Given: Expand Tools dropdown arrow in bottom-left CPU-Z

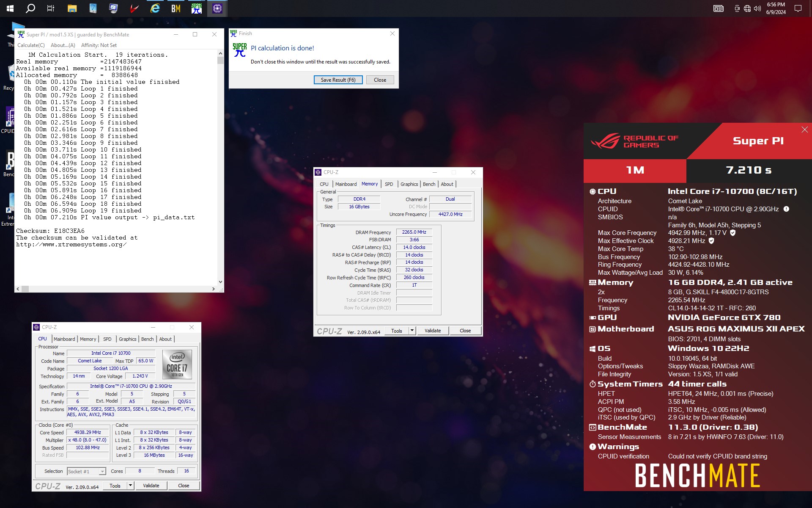Looking at the screenshot, I should [x=131, y=486].
